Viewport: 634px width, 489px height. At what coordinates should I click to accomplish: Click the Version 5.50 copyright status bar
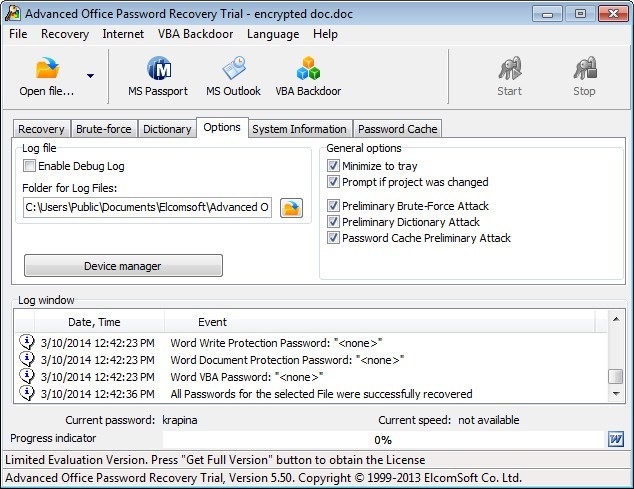pos(264,478)
